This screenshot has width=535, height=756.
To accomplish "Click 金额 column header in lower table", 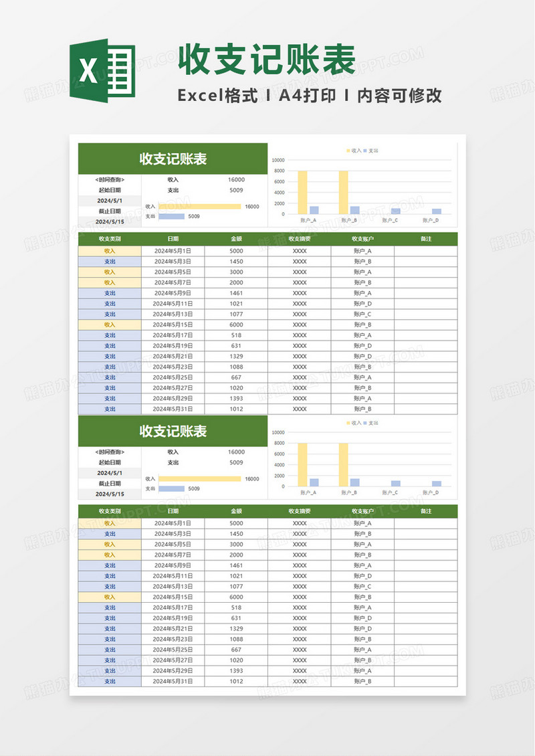I will [x=236, y=511].
